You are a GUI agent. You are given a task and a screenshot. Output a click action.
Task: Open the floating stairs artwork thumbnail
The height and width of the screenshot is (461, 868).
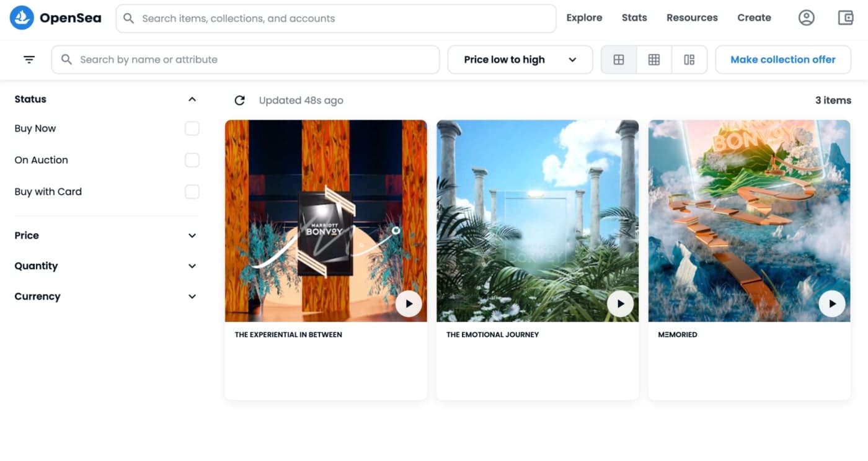pos(750,221)
